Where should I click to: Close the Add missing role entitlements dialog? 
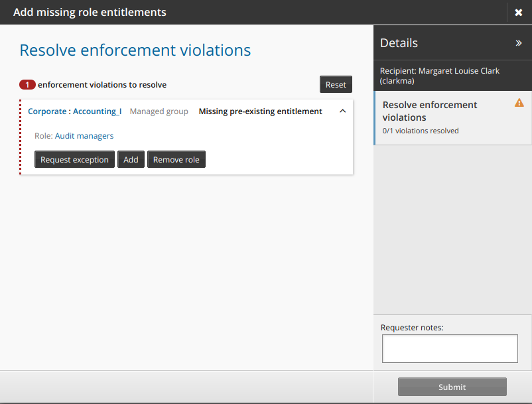pos(519,12)
